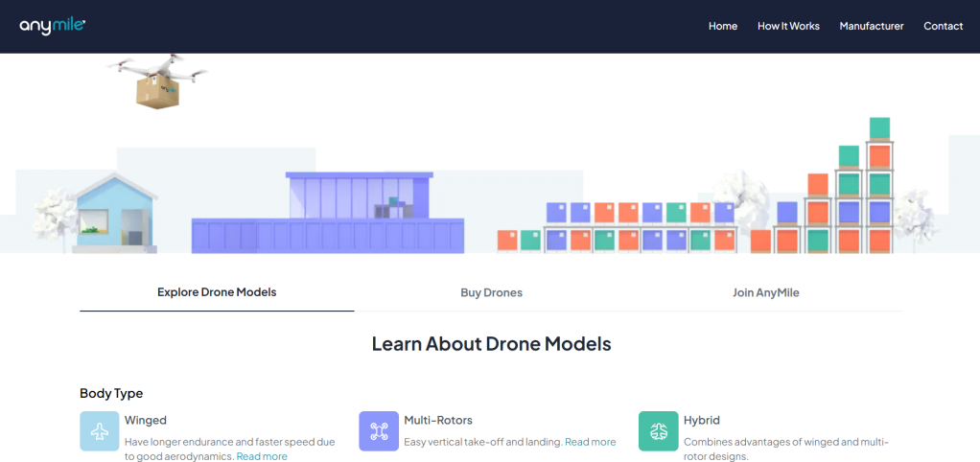The height and width of the screenshot is (462, 980).
Task: Open Read more link for Winged
Action: [x=262, y=456]
